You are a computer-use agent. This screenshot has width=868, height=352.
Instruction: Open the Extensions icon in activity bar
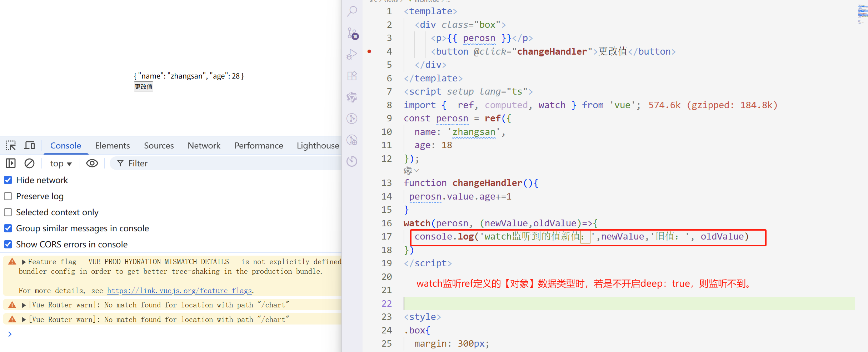[x=352, y=76]
